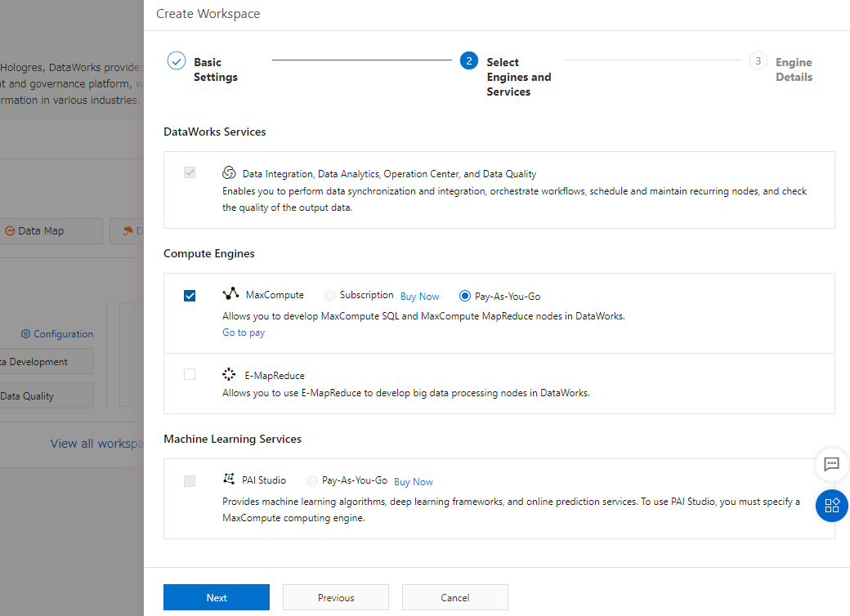850x616 pixels.
Task: Click the step 2 circle icon
Action: coord(469,60)
